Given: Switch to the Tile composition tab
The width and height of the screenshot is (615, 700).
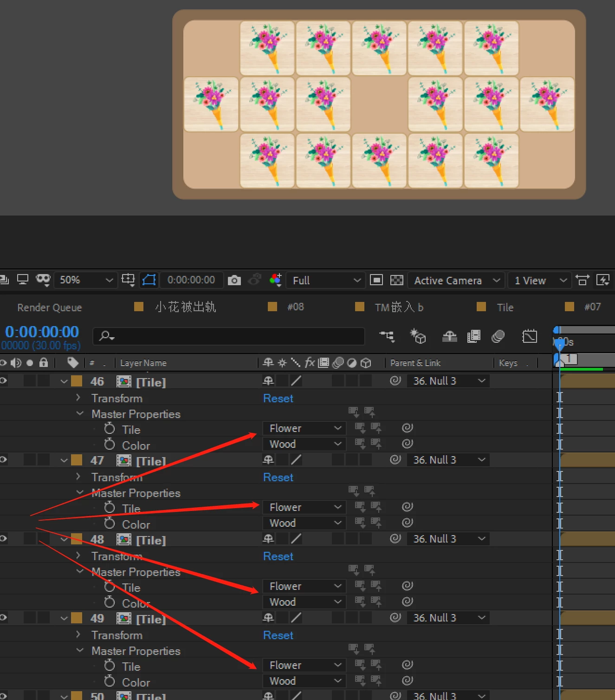Looking at the screenshot, I should point(505,307).
